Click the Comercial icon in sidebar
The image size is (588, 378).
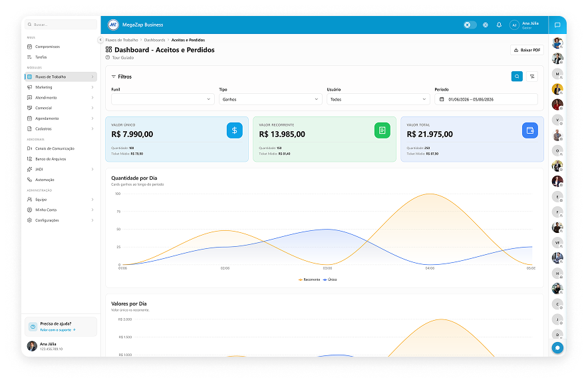click(x=30, y=108)
